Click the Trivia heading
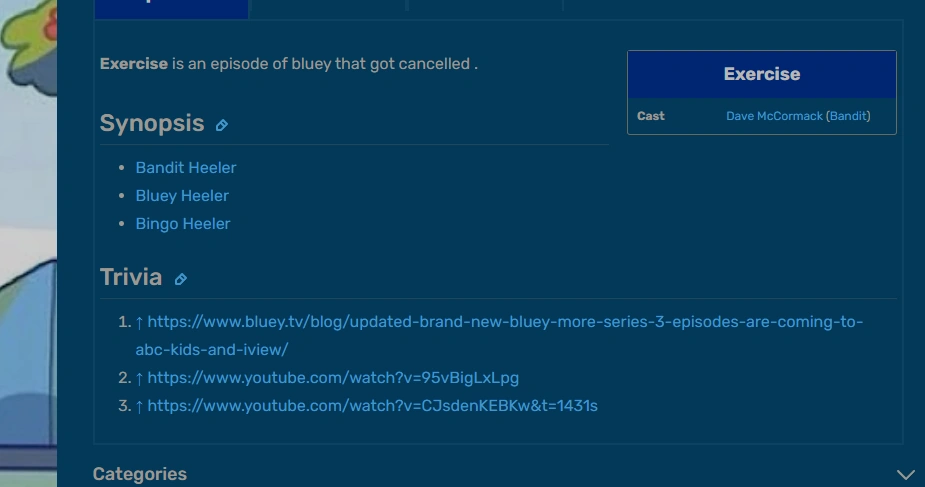The height and width of the screenshot is (487, 925). pyautogui.click(x=131, y=277)
